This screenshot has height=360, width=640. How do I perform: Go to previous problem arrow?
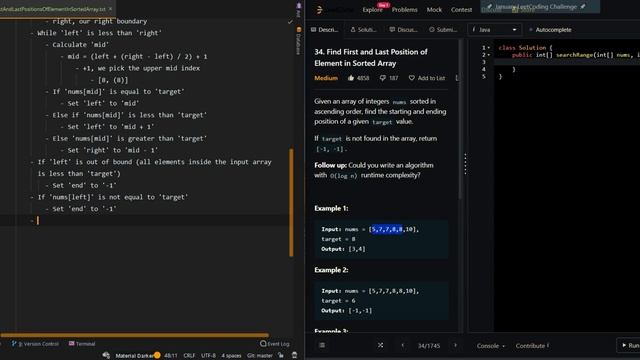402,345
